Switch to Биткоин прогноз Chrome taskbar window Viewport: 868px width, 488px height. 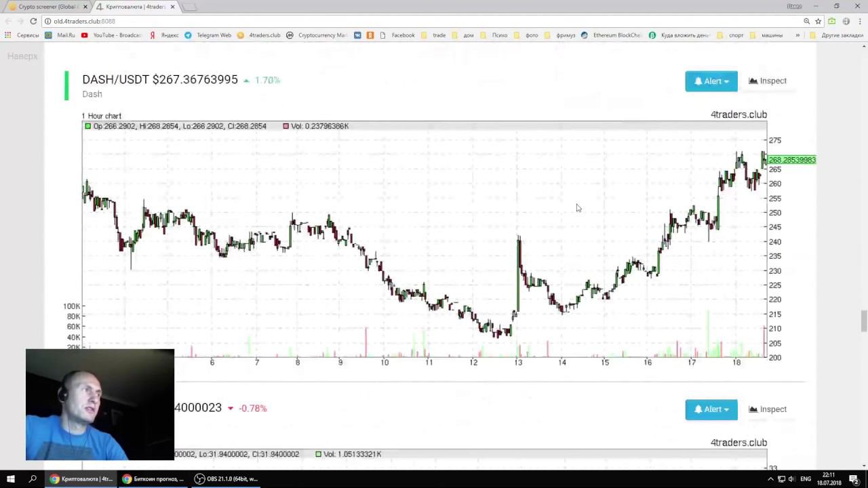coord(154,479)
